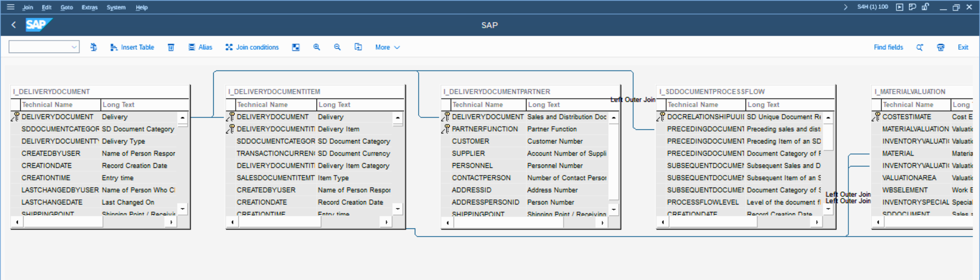
Task: Click the zoom in magnifier icon
Action: tap(316, 47)
